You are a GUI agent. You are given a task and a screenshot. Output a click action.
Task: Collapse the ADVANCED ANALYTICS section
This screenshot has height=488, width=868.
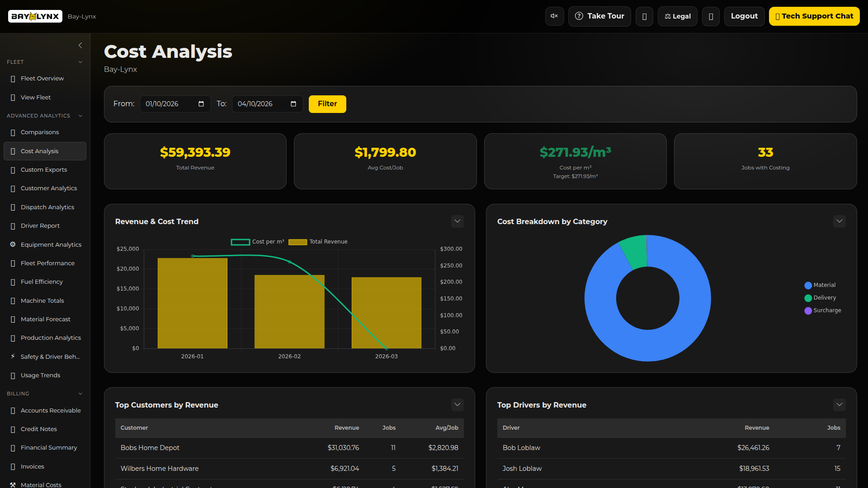tap(80, 116)
